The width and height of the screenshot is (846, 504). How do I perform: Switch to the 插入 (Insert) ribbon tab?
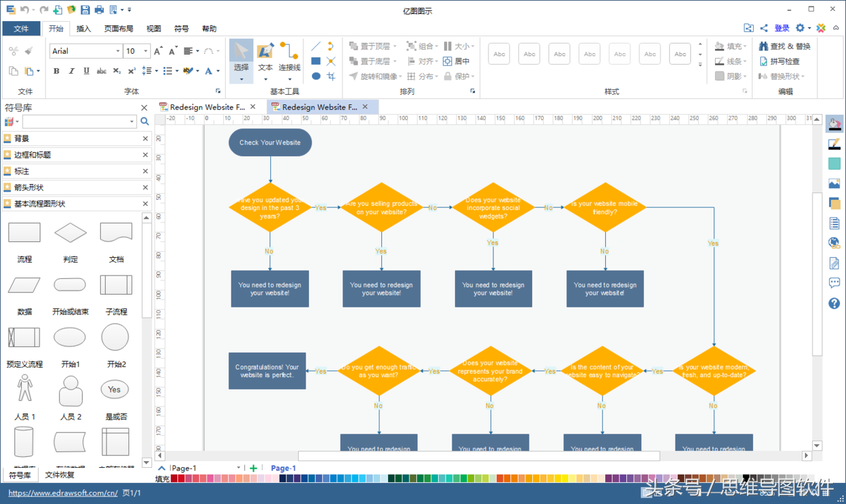[x=83, y=29]
